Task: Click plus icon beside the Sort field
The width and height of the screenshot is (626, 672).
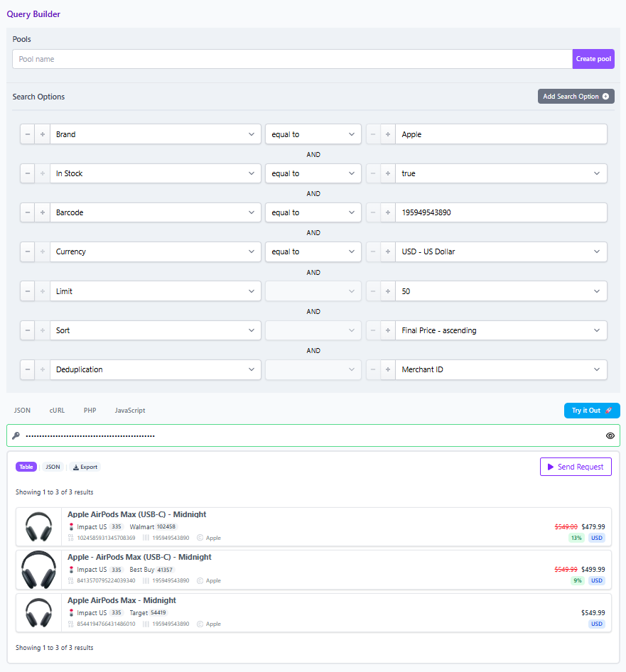Action: coord(43,330)
